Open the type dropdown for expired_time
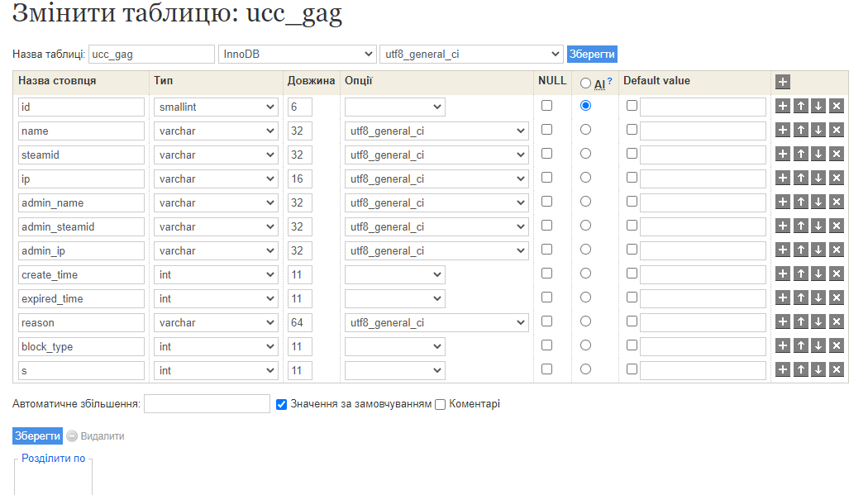This screenshot has height=495, width=868. tap(216, 298)
